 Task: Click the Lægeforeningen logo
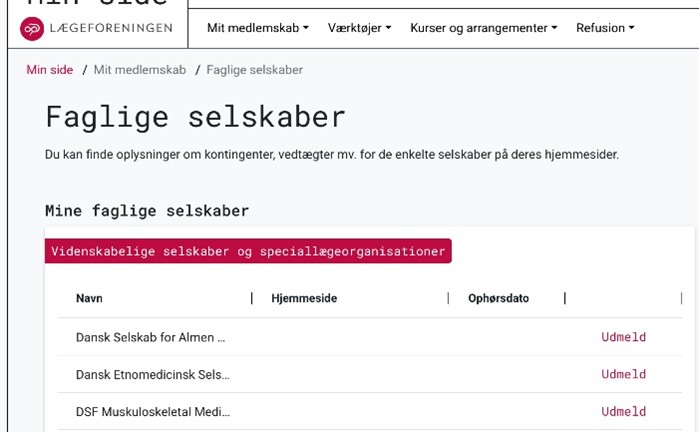click(x=96, y=29)
